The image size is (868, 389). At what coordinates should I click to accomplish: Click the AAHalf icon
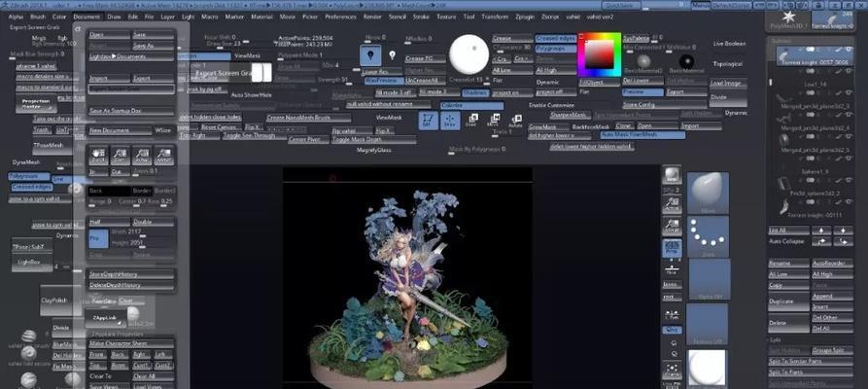(164, 156)
